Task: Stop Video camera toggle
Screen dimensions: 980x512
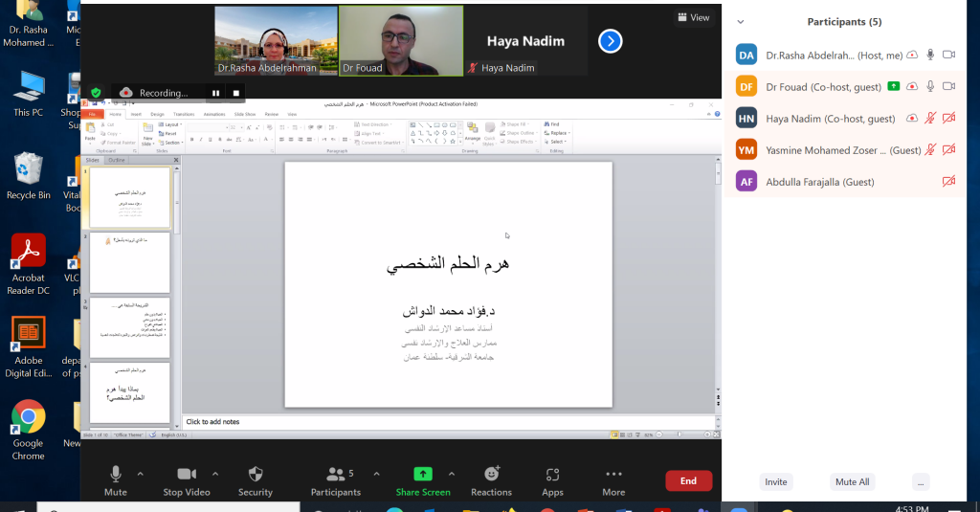Action: [186, 475]
